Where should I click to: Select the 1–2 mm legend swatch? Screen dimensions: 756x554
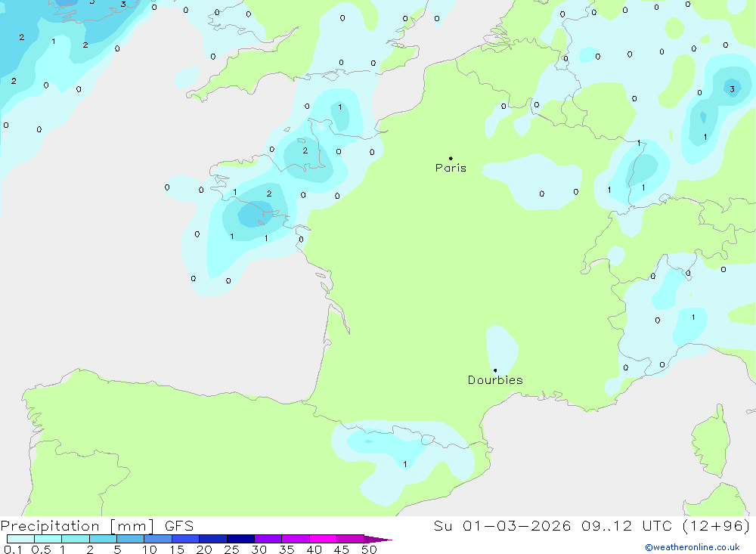click(76, 539)
